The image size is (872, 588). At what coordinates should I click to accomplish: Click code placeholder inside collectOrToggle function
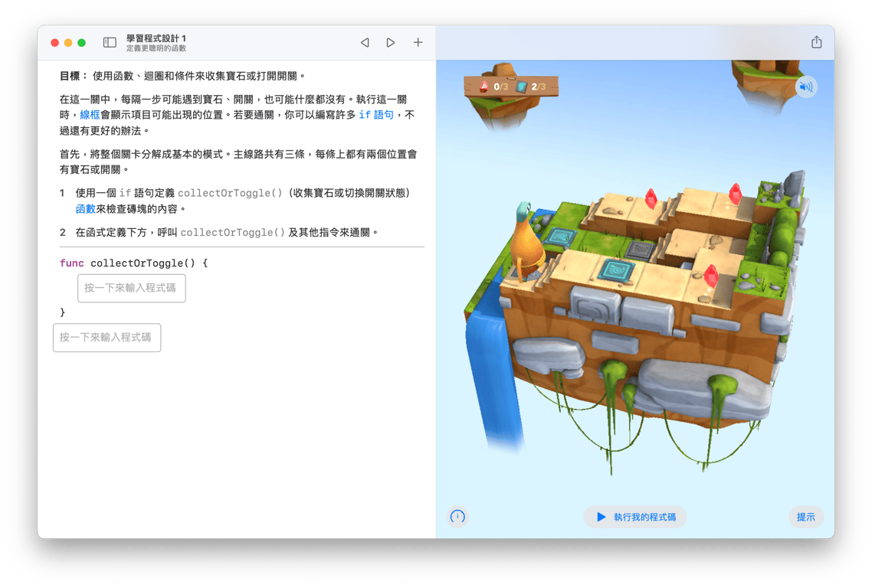pos(131,289)
